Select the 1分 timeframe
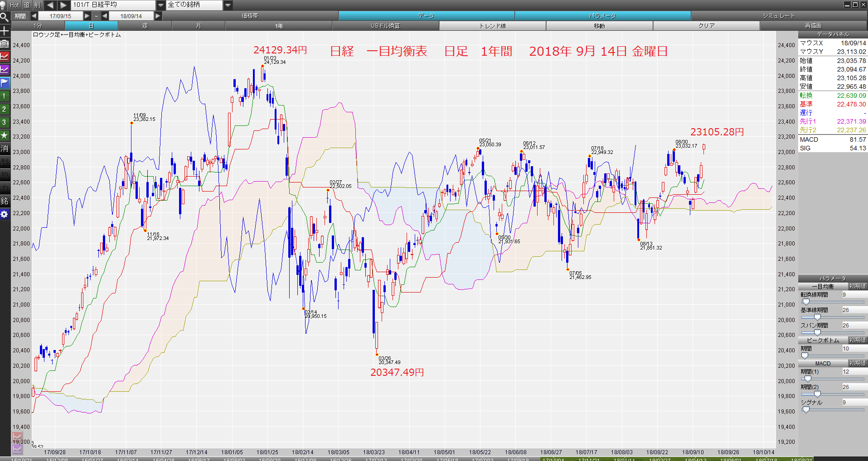Image resolution: width=868 pixels, height=461 pixels. (x=38, y=26)
